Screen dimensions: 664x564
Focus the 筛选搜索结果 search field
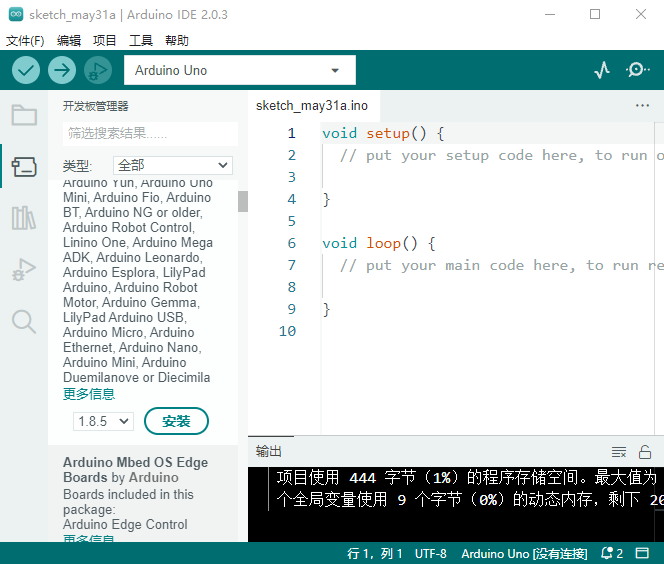tap(150, 133)
